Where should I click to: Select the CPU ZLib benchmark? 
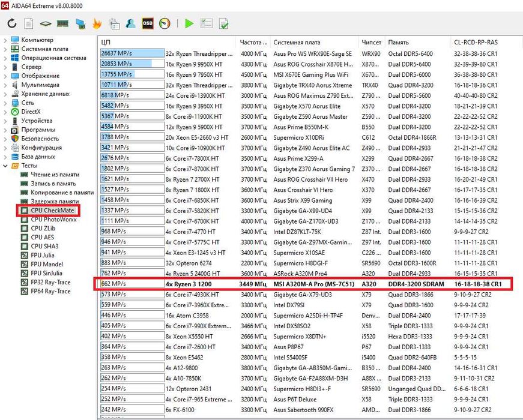[x=43, y=229]
